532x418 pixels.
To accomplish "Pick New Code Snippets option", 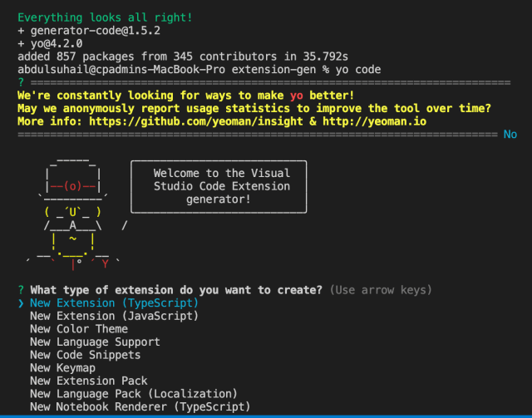I will (85, 355).
